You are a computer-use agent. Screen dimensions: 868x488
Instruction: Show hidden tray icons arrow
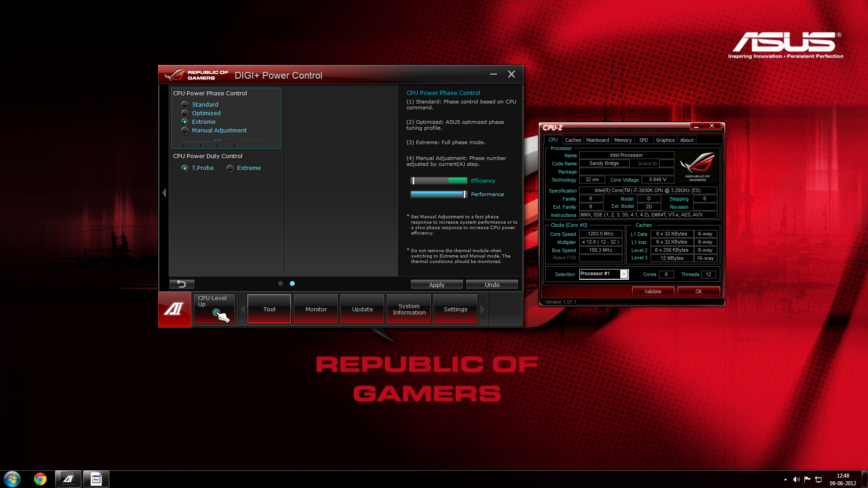(x=785, y=479)
